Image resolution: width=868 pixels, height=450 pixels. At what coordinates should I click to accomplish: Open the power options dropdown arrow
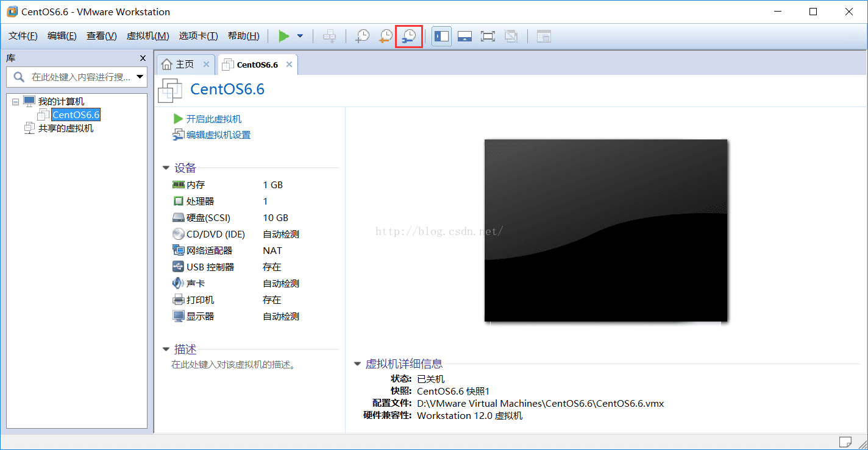coord(300,36)
